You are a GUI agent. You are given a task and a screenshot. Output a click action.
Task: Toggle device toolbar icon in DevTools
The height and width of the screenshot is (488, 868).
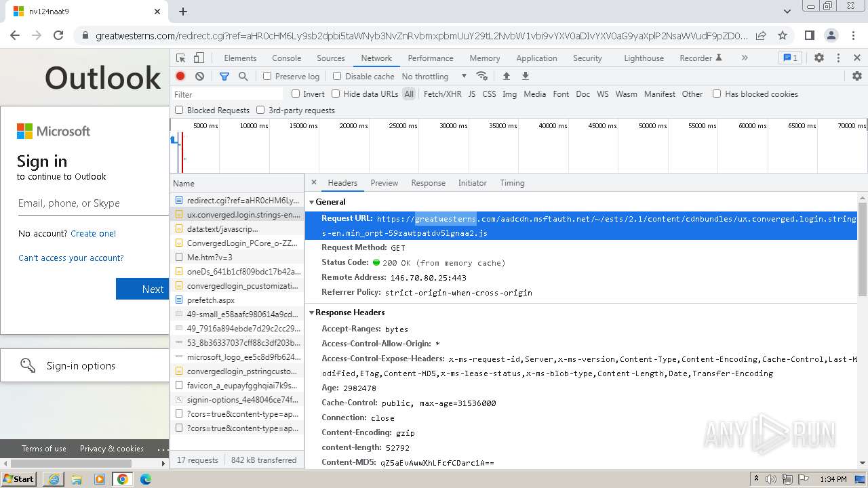pyautogui.click(x=199, y=58)
